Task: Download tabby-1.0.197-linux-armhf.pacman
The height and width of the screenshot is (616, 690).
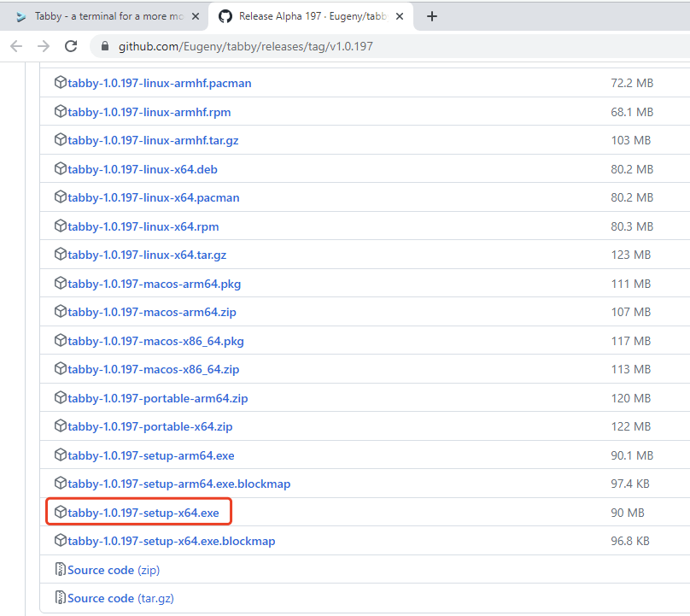Action: point(160,83)
